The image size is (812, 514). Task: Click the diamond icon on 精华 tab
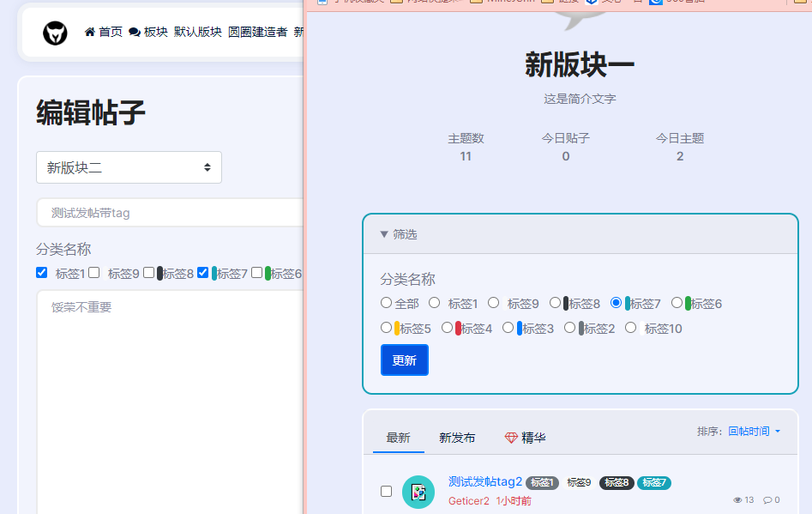511,438
